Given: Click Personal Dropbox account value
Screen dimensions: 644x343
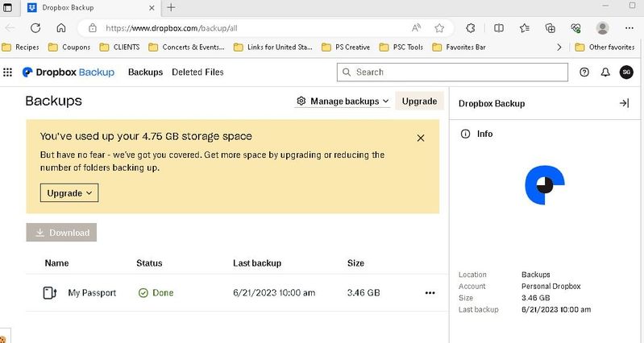Looking at the screenshot, I should [x=551, y=287].
